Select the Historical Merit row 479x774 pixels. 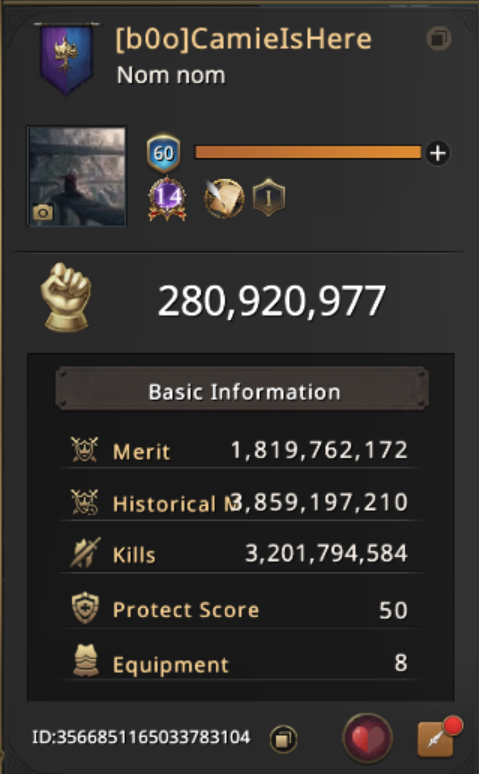pos(240,503)
